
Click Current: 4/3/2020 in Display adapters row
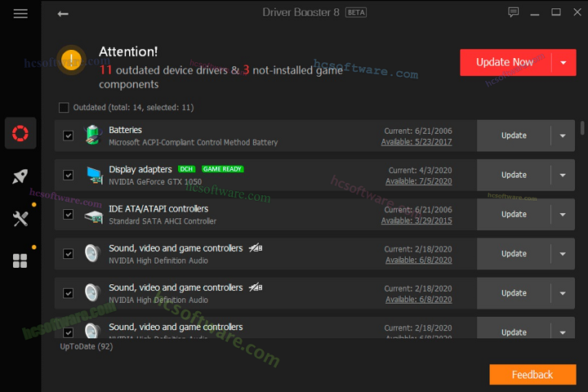tap(420, 171)
